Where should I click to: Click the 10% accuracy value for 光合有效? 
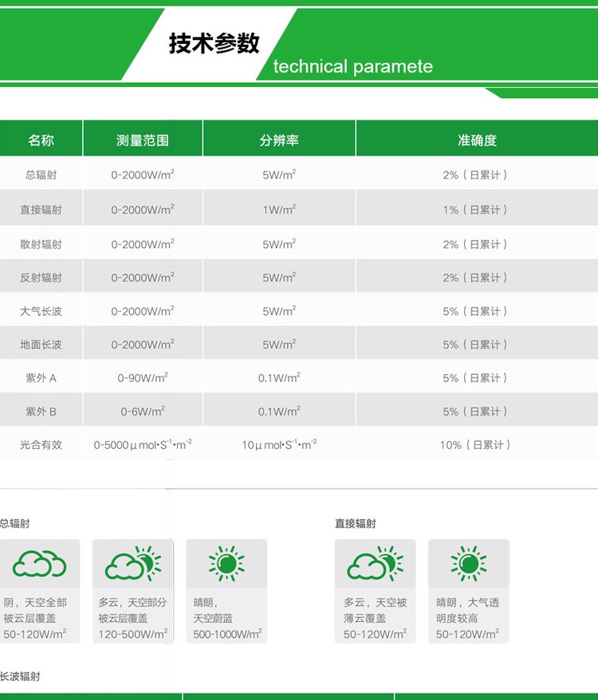[x=475, y=445]
